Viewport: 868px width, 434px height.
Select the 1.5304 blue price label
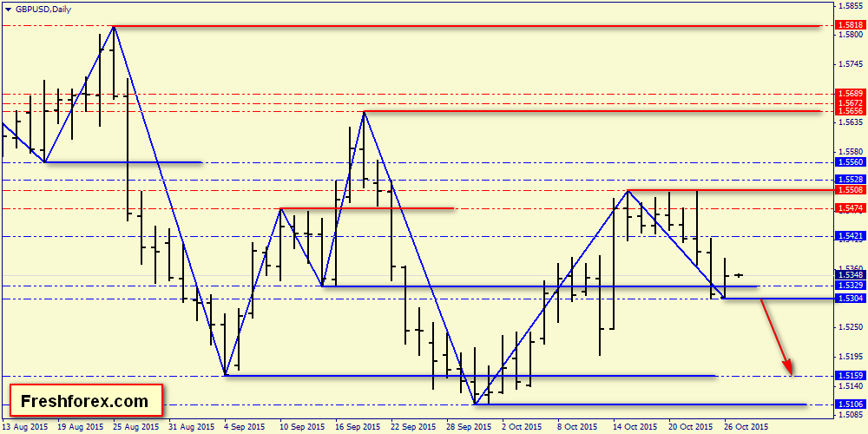(x=850, y=299)
